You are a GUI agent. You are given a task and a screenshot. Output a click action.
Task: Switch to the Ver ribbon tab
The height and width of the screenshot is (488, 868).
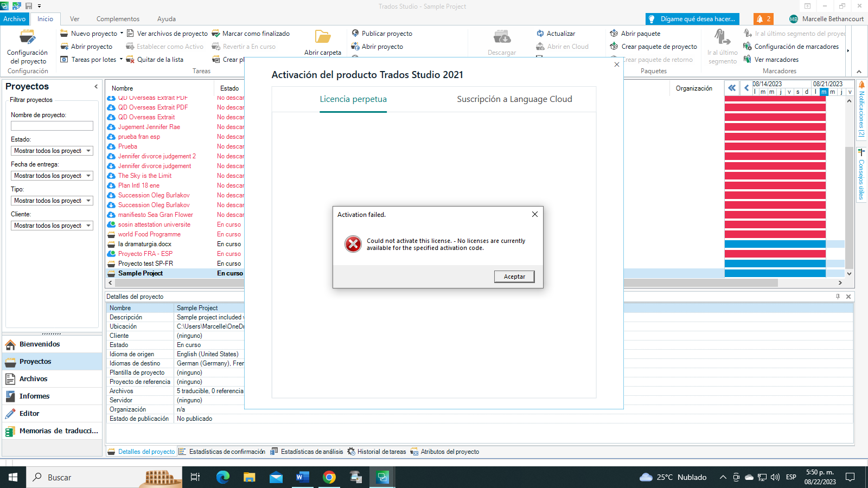pos(75,19)
